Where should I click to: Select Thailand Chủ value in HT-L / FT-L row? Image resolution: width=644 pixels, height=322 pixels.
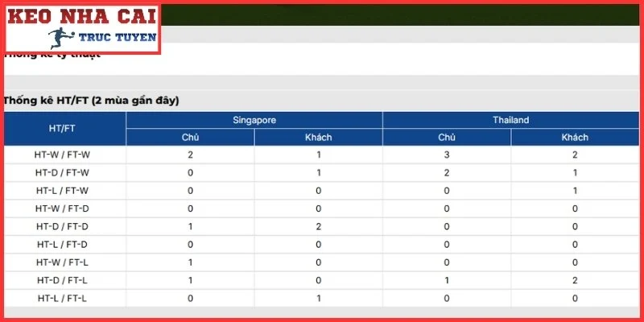point(447,299)
